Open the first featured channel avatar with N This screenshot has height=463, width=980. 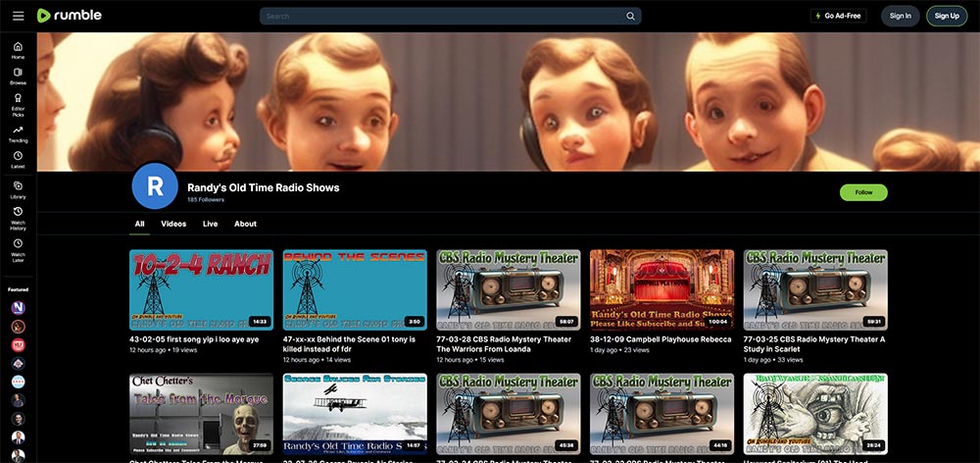[x=18, y=308]
